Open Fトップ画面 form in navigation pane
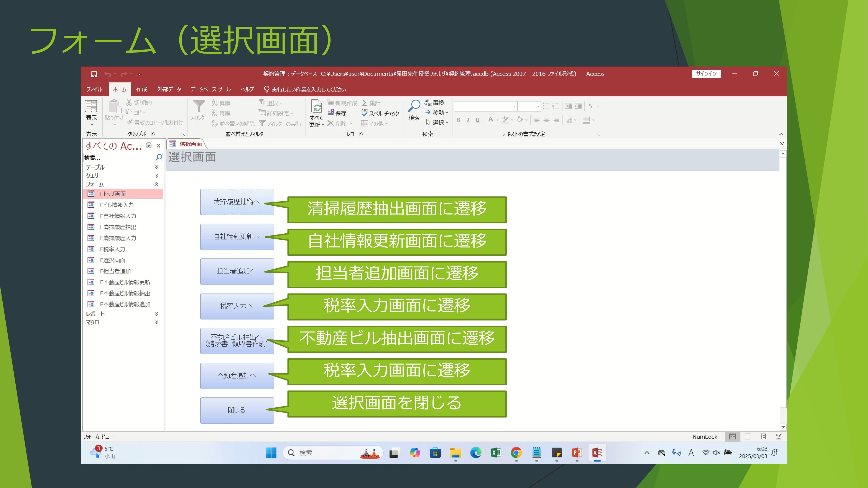868x488 pixels. pos(123,194)
